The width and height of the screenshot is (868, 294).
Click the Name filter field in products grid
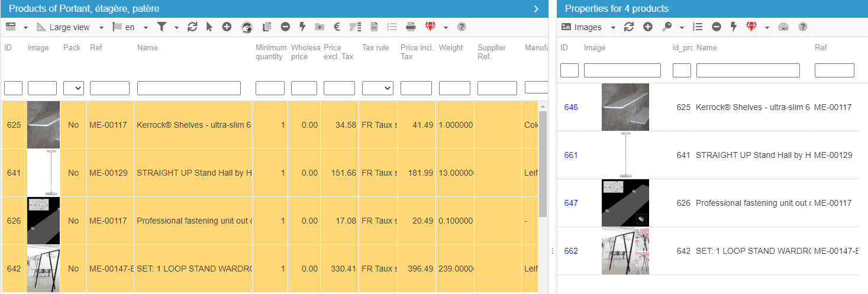coord(189,88)
